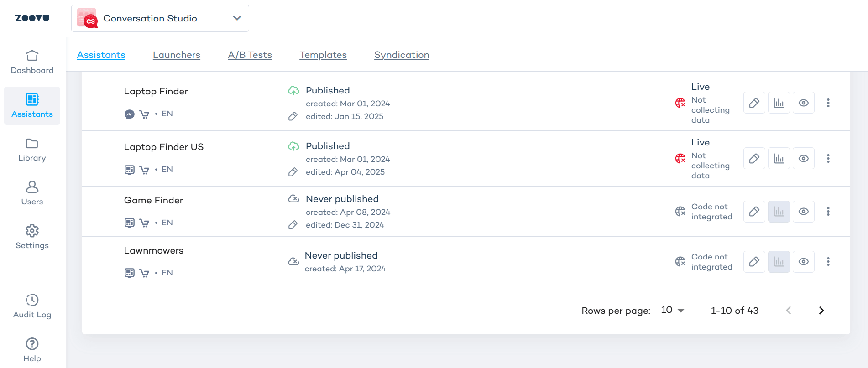Open Library in the sidebar
The width and height of the screenshot is (868, 368).
pyautogui.click(x=32, y=150)
